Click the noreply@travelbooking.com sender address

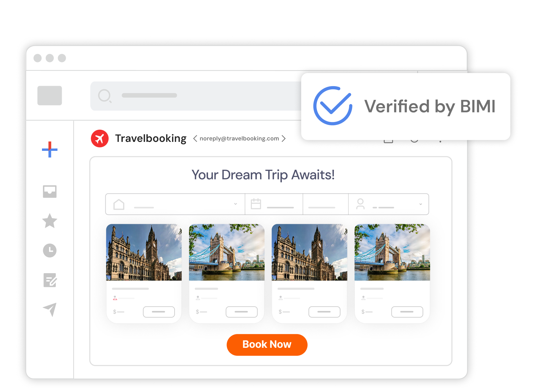(239, 138)
